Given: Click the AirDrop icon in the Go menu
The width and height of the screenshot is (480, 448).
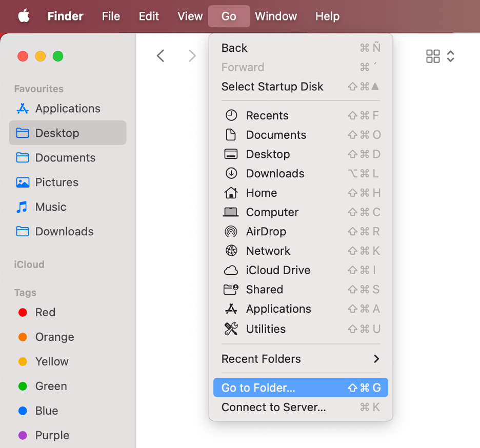Looking at the screenshot, I should 231,231.
